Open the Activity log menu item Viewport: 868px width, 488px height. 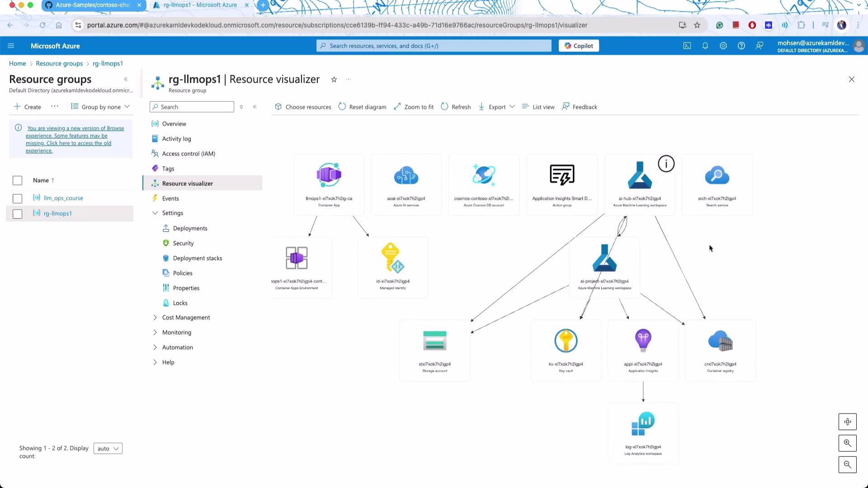pyautogui.click(x=176, y=139)
